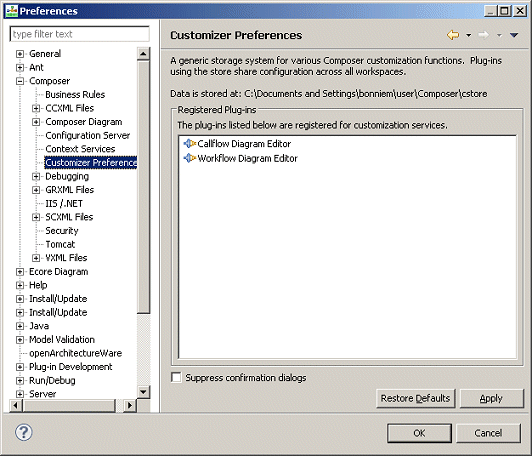
Task: Select IIS /.NET preference page
Action: pos(64,204)
